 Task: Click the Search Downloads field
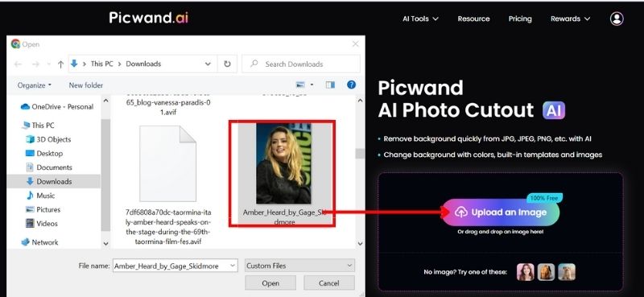(x=301, y=64)
